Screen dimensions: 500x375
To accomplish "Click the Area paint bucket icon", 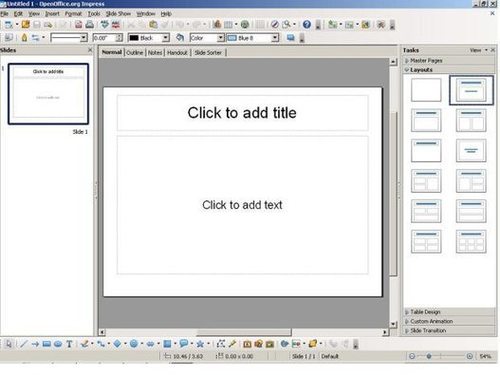I will pyautogui.click(x=180, y=38).
